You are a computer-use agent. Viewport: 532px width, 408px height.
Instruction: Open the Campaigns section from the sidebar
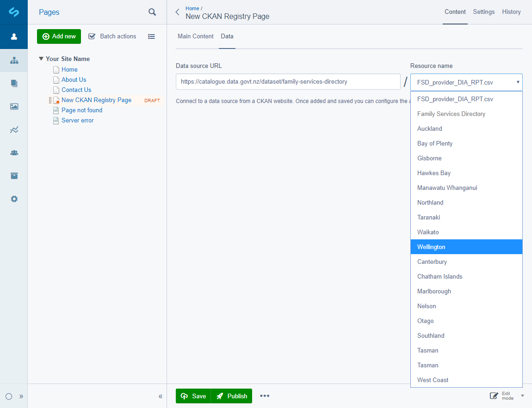[14, 176]
